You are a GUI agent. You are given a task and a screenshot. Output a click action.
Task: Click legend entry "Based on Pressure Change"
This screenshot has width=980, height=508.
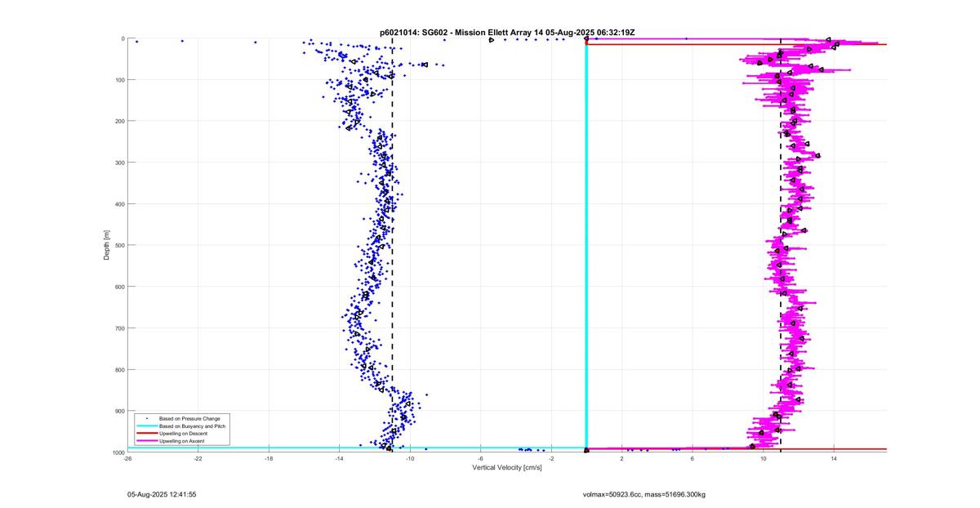[x=190, y=418]
